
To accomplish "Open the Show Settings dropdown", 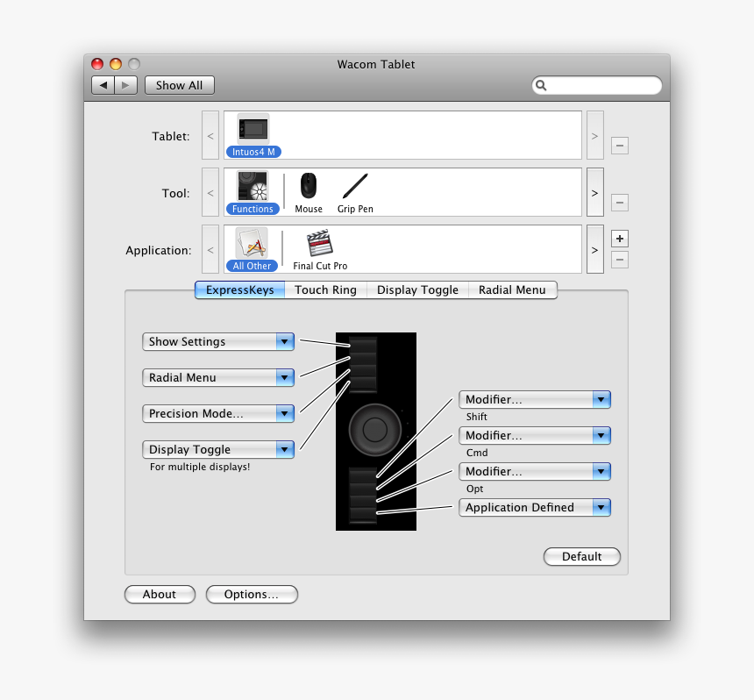I will [x=218, y=341].
